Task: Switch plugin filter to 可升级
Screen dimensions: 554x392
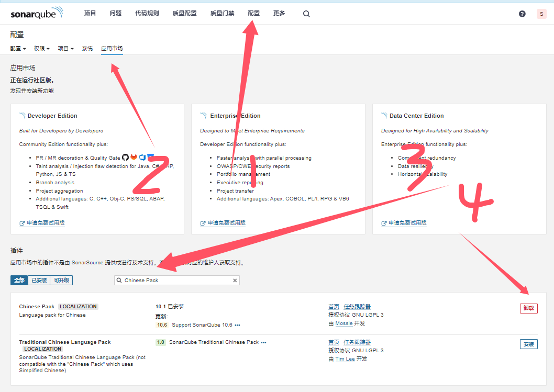Action: click(61, 281)
